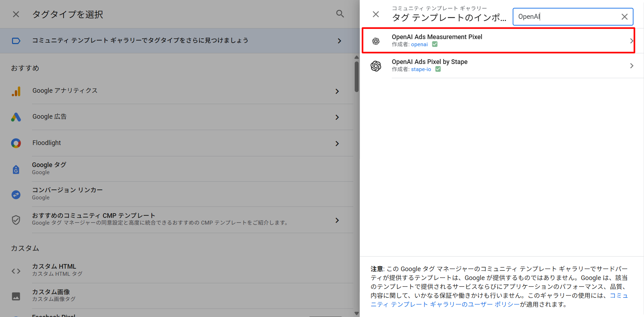
Task: Expand OpenAI Ads Pixel by Stape chevron
Action: [632, 66]
